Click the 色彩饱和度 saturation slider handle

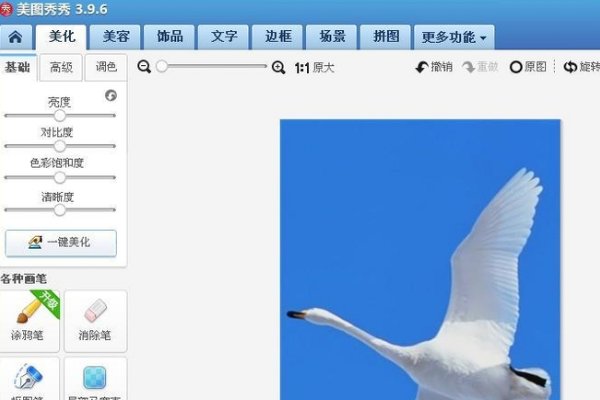[60, 177]
